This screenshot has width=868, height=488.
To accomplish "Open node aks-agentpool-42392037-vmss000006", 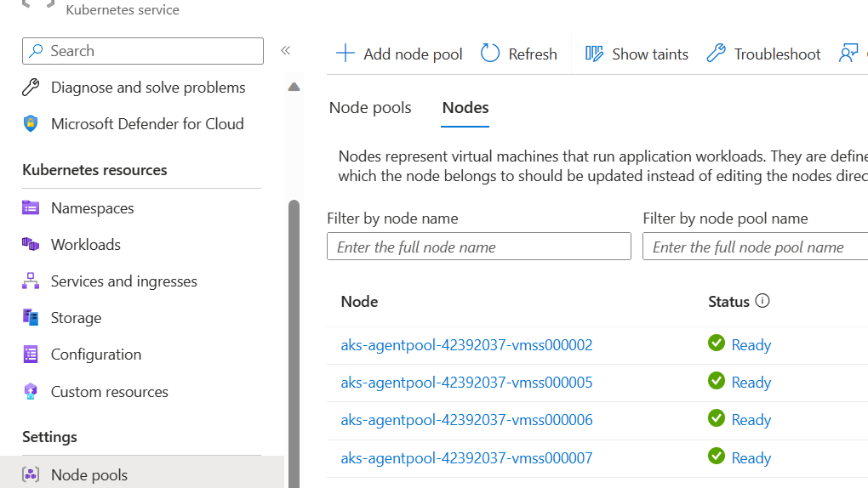I will coord(466,420).
